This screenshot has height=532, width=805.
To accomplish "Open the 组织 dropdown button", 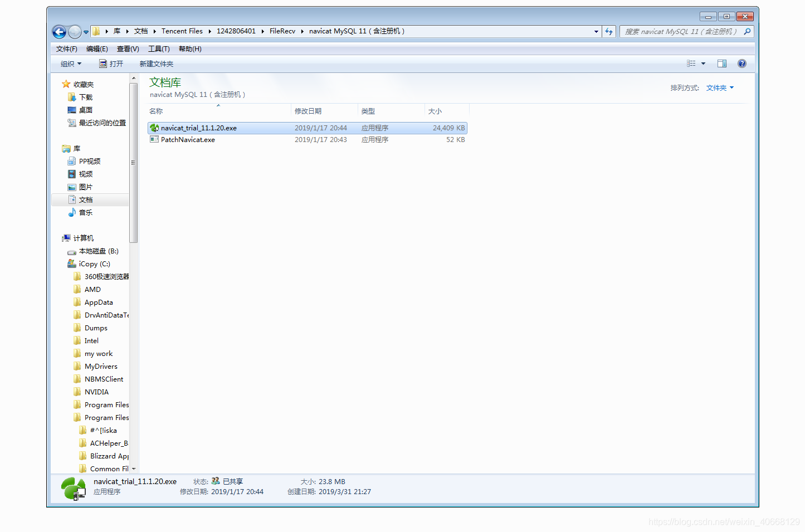I will point(71,64).
